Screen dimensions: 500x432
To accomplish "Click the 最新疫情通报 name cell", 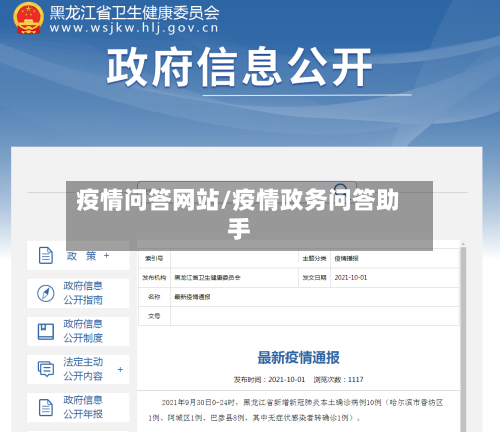I will pos(315,297).
